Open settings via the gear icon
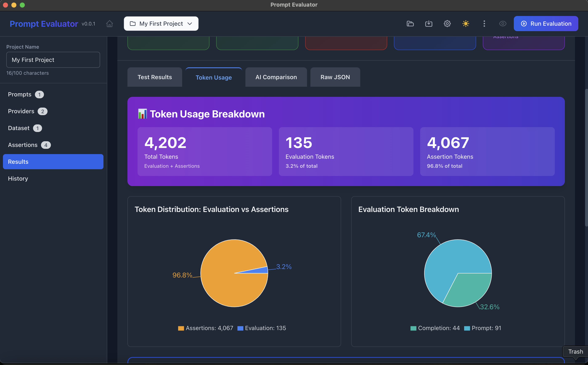This screenshot has width=588, height=365. [x=447, y=24]
